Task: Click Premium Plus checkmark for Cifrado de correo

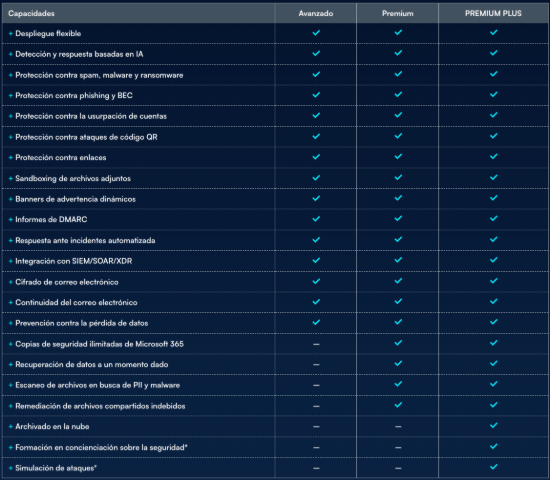Action: coord(494,281)
